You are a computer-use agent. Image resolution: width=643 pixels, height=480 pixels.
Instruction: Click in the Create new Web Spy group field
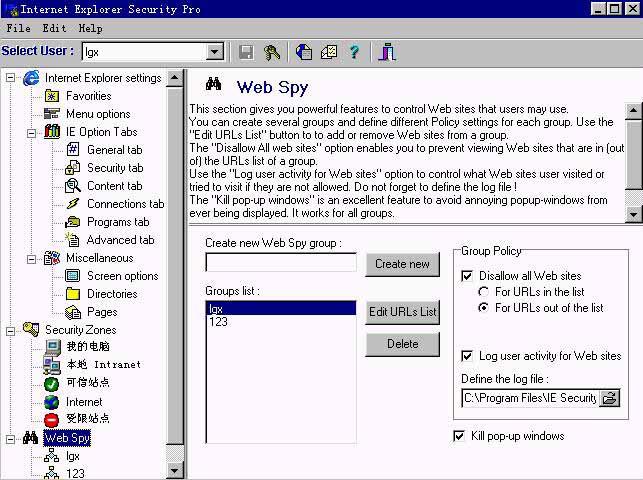[x=281, y=263]
